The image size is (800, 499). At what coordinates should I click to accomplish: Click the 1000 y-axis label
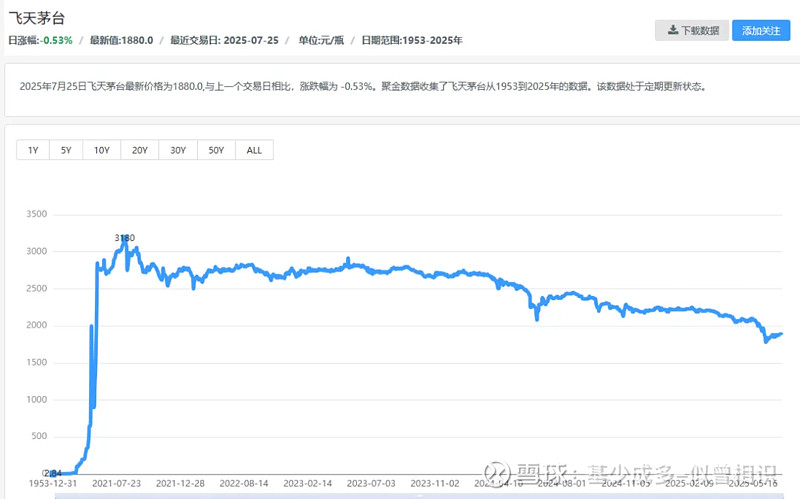[x=37, y=400]
